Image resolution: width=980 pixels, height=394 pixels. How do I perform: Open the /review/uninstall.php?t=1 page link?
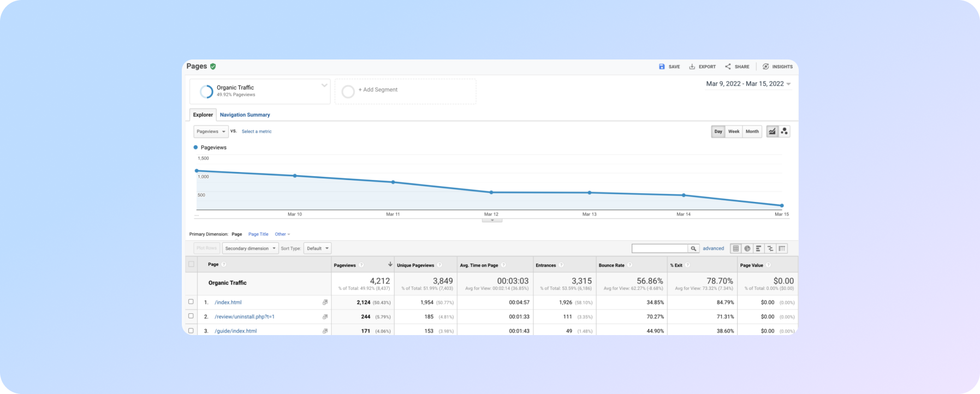(245, 317)
